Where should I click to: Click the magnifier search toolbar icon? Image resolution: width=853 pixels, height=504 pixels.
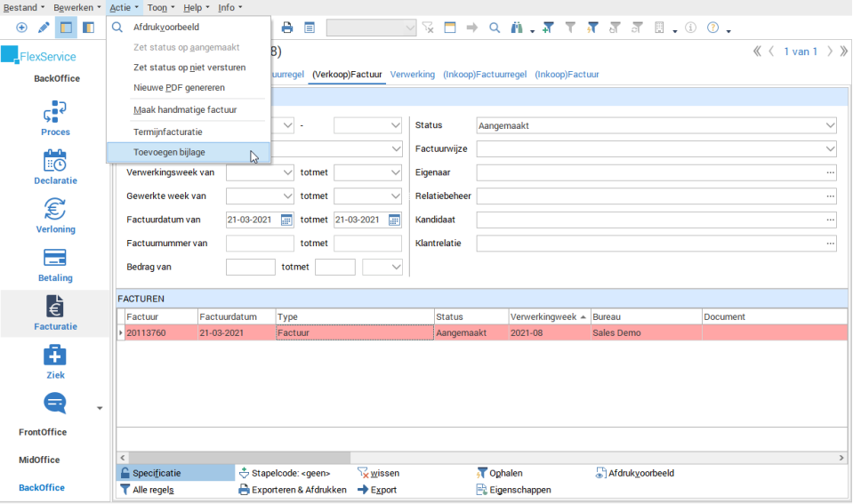click(495, 28)
